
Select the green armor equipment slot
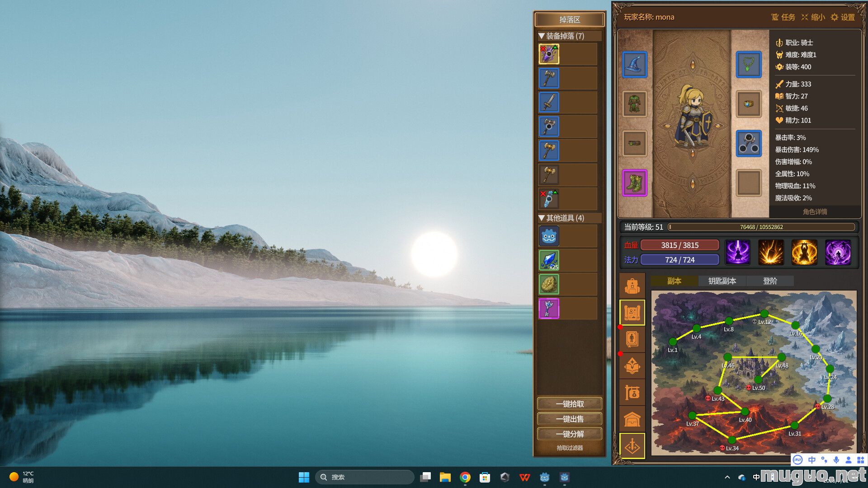point(634,104)
